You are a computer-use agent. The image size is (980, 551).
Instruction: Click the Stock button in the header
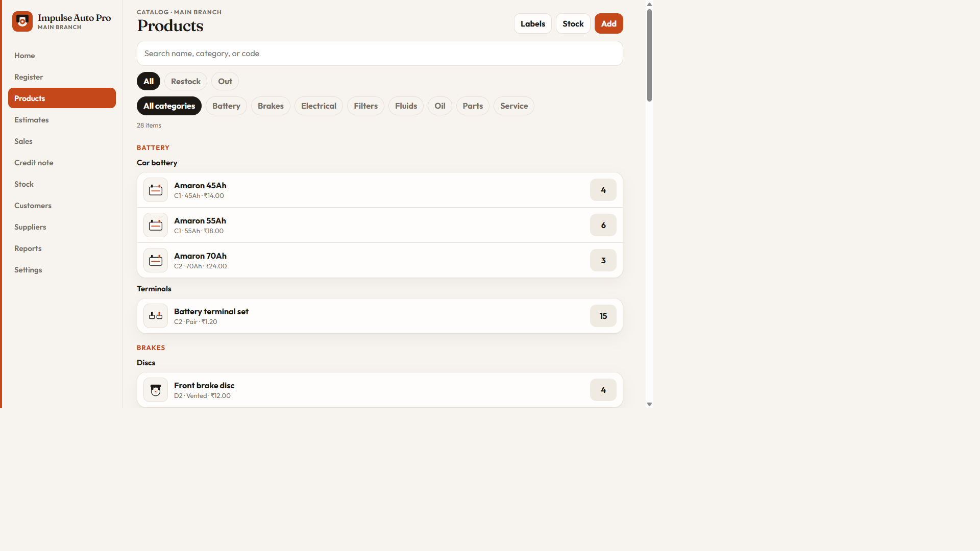click(x=573, y=23)
